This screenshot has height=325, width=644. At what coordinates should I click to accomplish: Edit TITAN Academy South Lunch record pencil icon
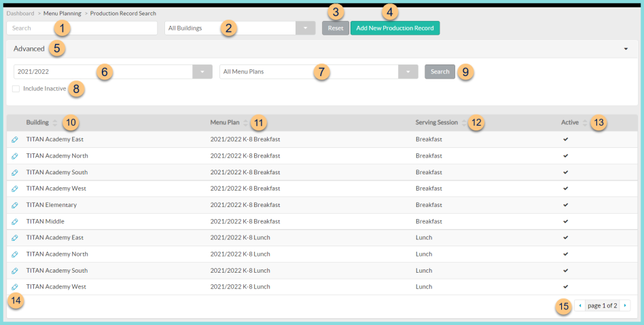click(x=15, y=271)
